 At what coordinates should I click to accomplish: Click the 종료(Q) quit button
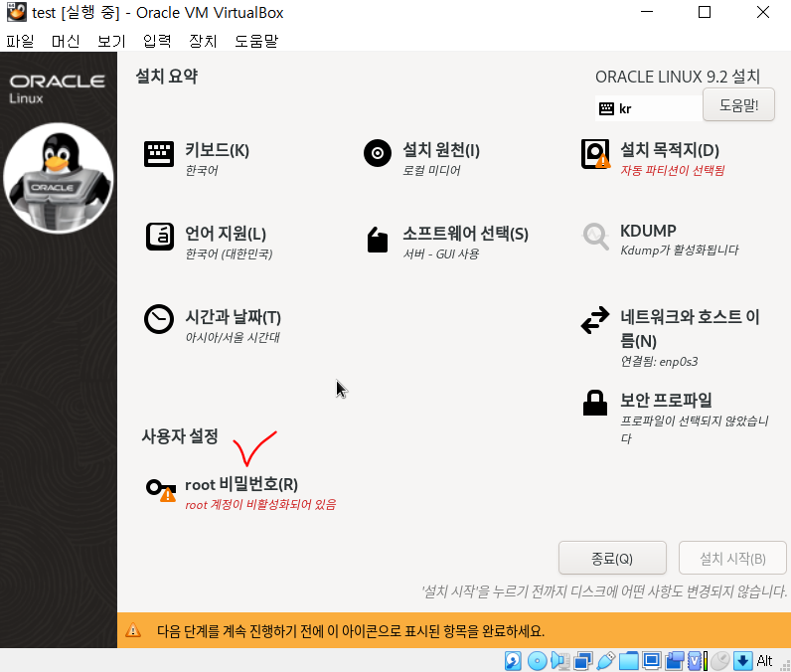pos(612,558)
